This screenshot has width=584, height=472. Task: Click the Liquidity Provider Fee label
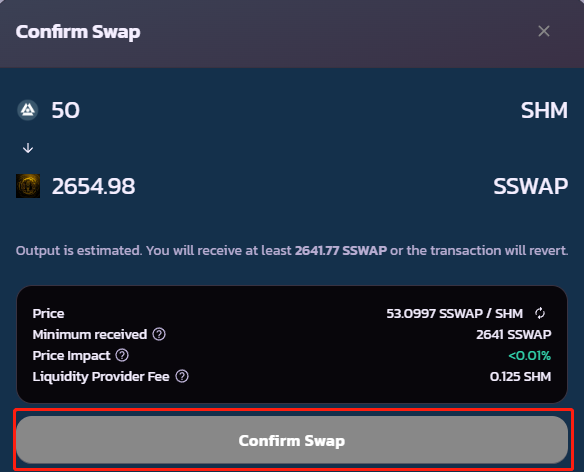(101, 377)
